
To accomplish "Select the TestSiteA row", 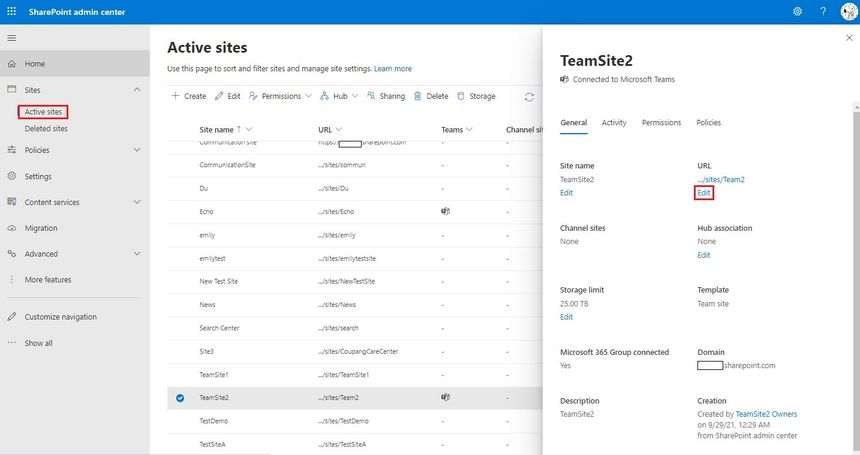I will pos(355,444).
